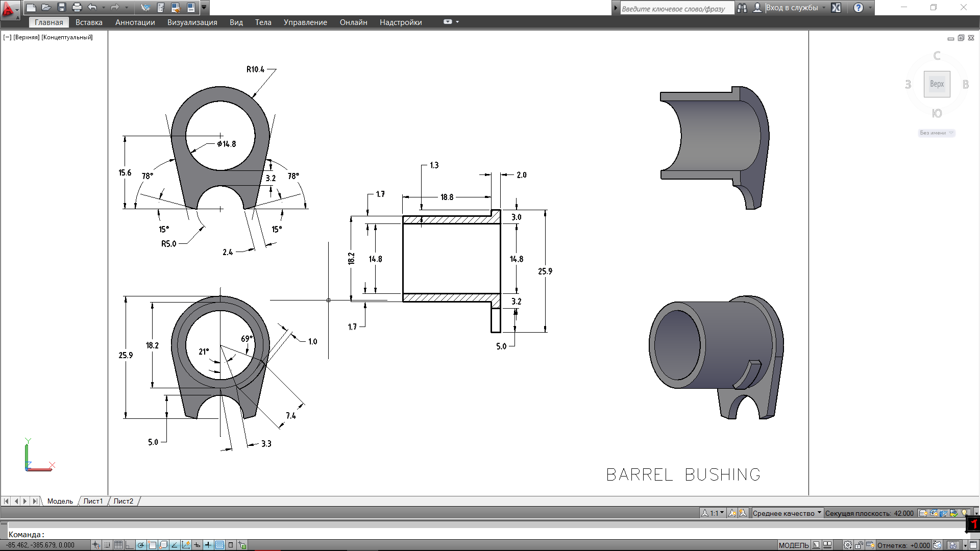The height and width of the screenshot is (551, 980).
Task: Click the toolbar lock padlock icon
Action: (859, 545)
